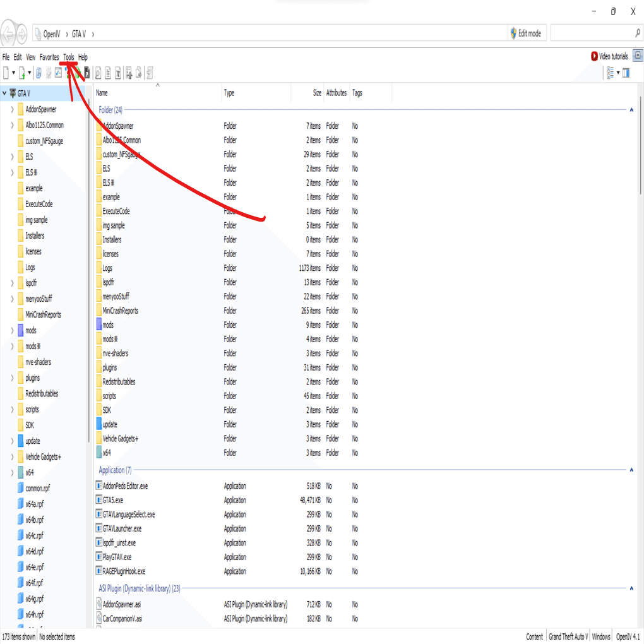Viewport: 644px width, 644px height.
Task: Go back with the back arrow
Action: point(8,33)
